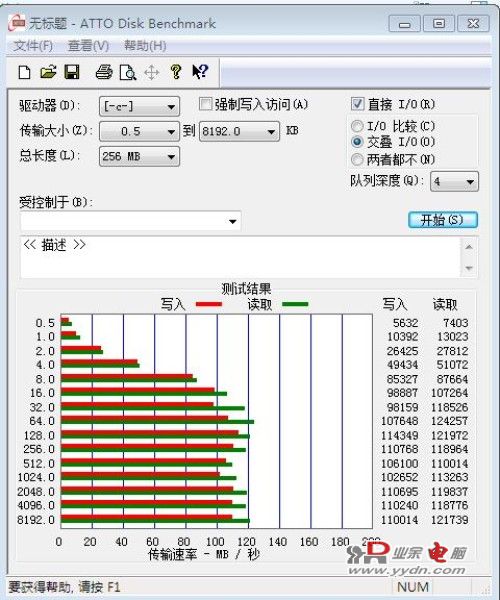
Task: Click the four-arrow move toolbar icon
Action: tap(151, 72)
